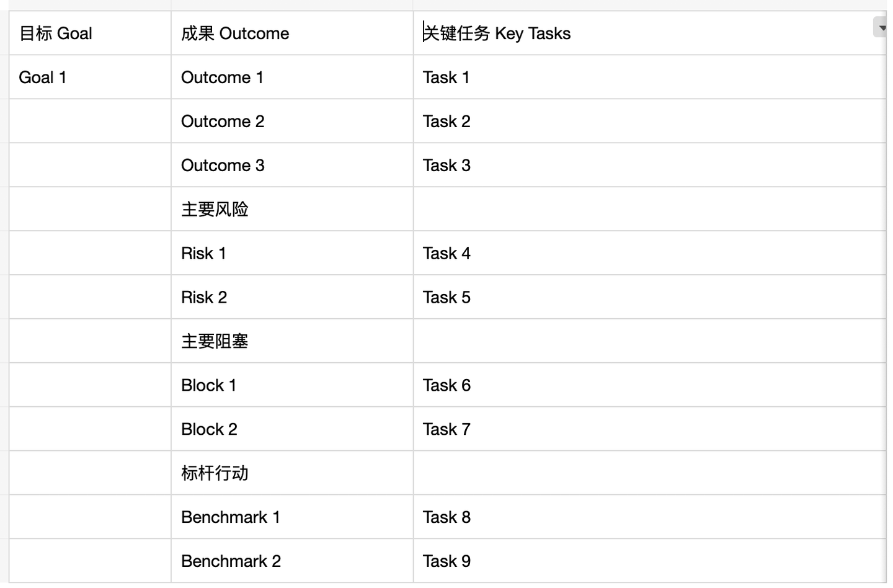The height and width of the screenshot is (588, 893).
Task: Click the Goal 1 cell
Action: pos(90,77)
